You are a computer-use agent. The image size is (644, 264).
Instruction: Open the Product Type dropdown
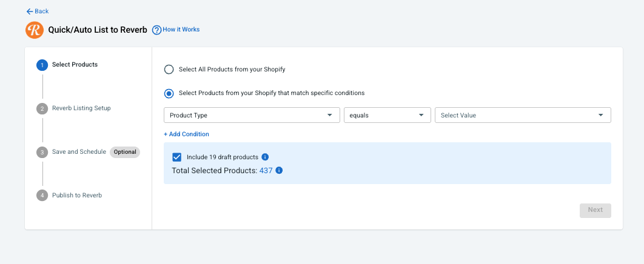click(252, 115)
